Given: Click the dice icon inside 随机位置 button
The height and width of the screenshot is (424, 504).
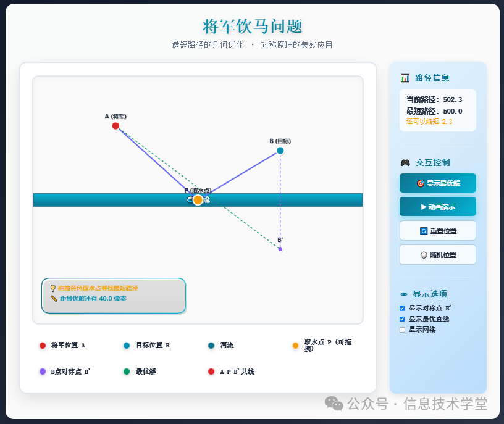Looking at the screenshot, I should pyautogui.click(x=422, y=255).
